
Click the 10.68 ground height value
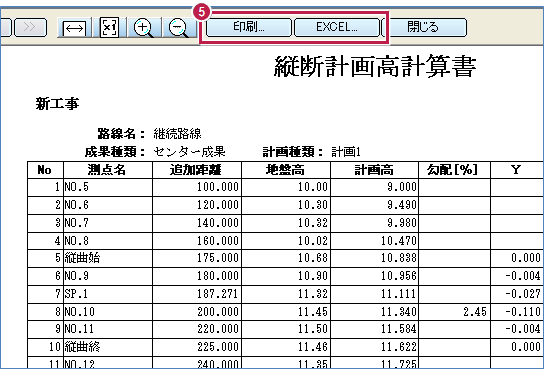click(x=313, y=258)
